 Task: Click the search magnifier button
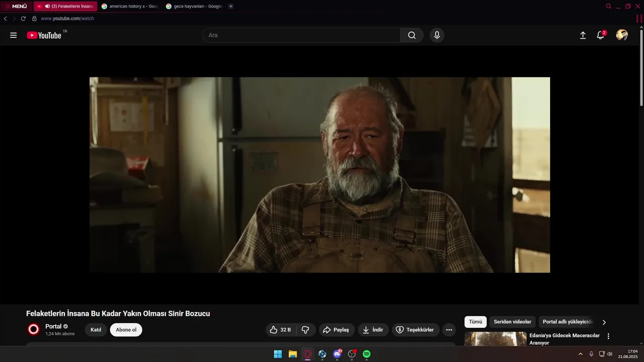pyautogui.click(x=412, y=35)
